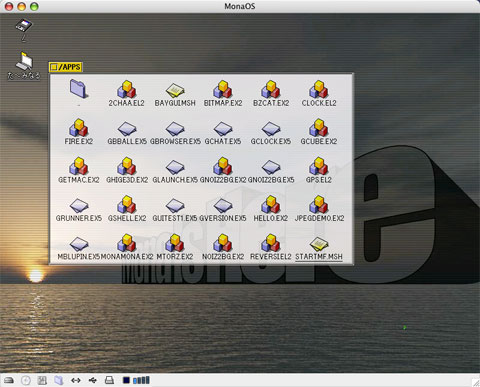Launch the GPS.EL2 application
This screenshot has width=480, height=387.
coord(319,166)
